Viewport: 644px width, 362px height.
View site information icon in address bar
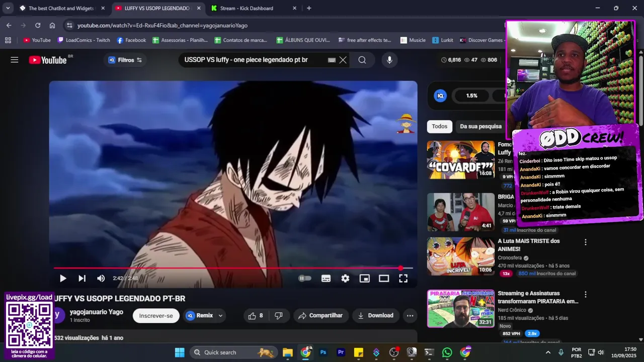click(69, 25)
